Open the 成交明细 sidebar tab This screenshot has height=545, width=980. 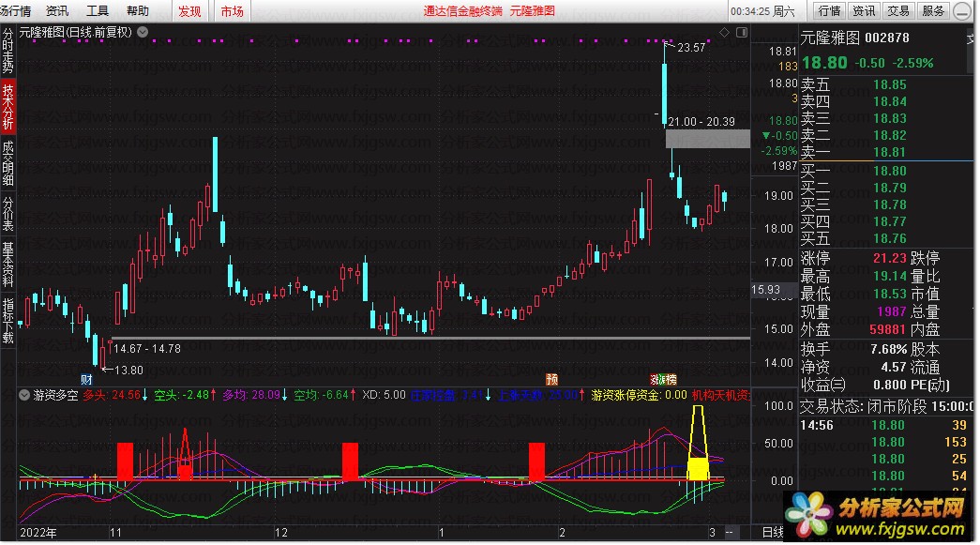[x=8, y=164]
